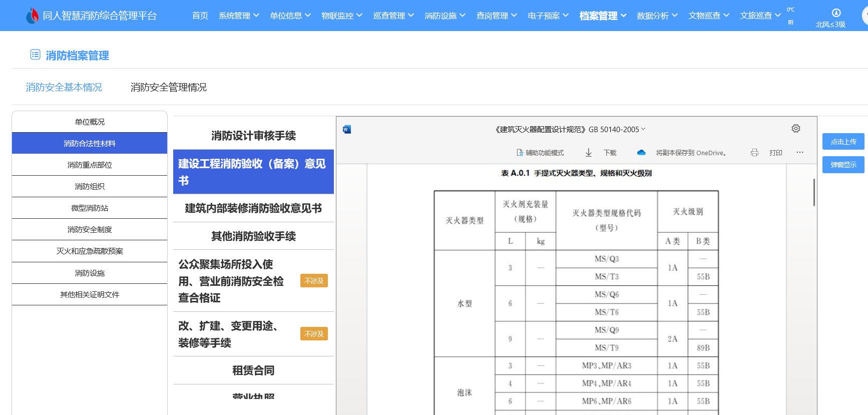Open the more options ellipsis menu

[800, 152]
